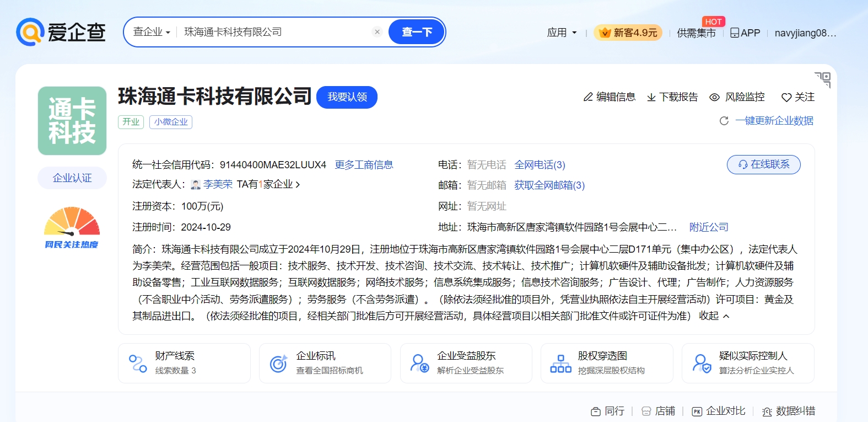Click the 网民关注热度 gauge graphic
Viewport: 868px width, 422px height.
[72, 228]
